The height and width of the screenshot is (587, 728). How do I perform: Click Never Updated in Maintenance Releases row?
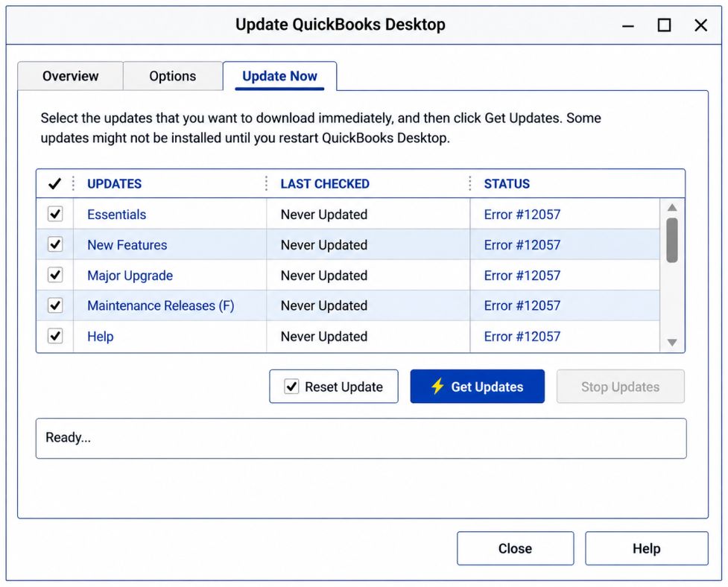point(324,306)
